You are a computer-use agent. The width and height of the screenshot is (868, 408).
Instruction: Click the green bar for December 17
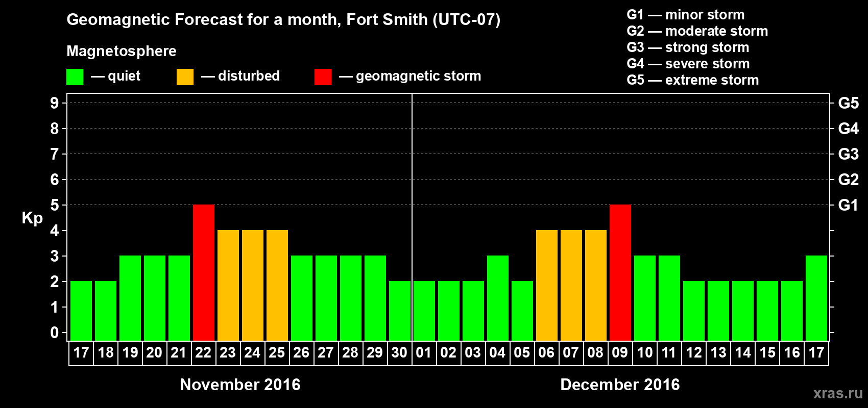[816, 298]
